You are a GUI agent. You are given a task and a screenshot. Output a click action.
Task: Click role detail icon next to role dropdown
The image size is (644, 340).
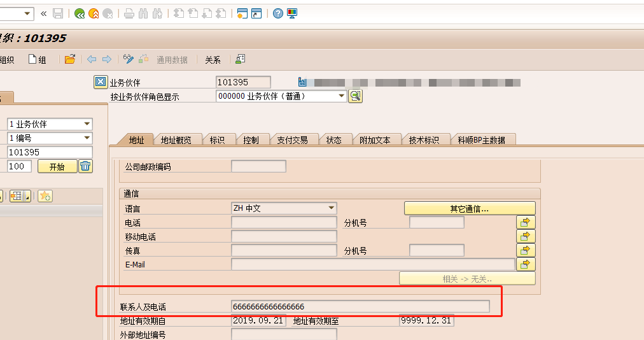coord(355,96)
